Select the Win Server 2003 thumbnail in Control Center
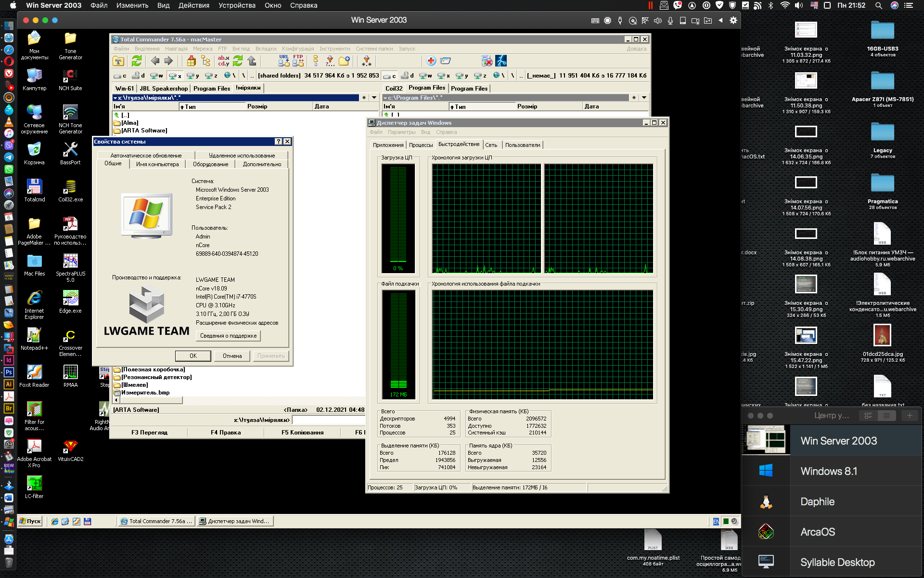 point(766,440)
